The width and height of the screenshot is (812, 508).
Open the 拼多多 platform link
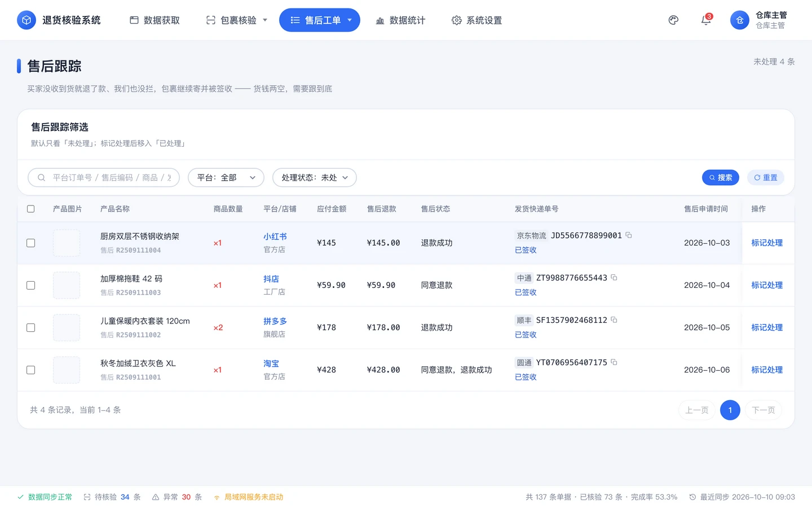pyautogui.click(x=275, y=322)
